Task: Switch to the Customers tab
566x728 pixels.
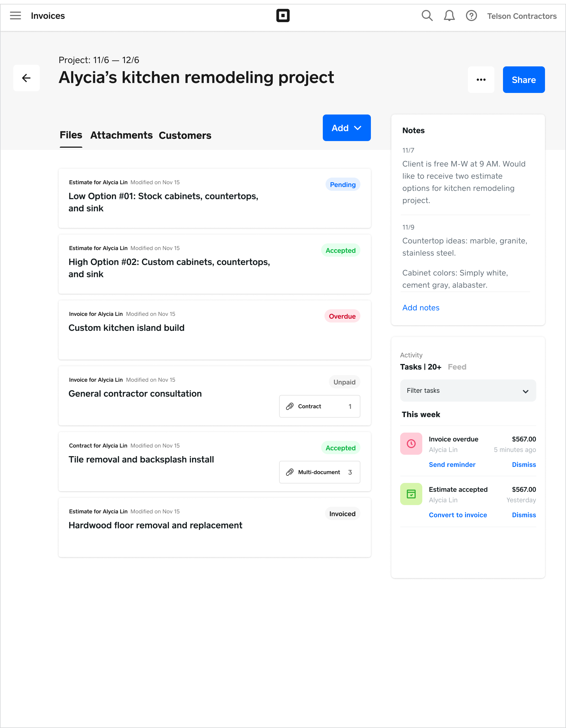Action: click(185, 135)
